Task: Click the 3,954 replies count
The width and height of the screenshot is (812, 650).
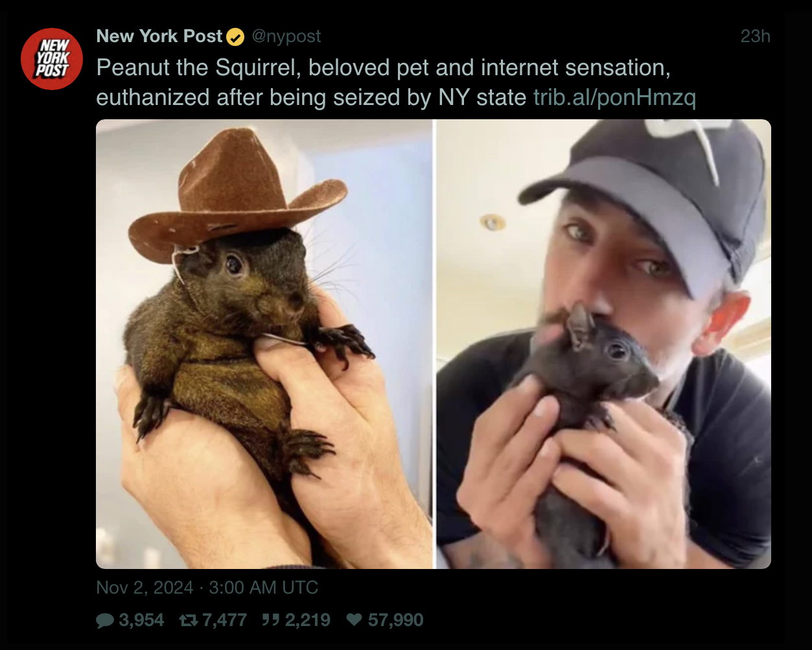Action: click(141, 620)
